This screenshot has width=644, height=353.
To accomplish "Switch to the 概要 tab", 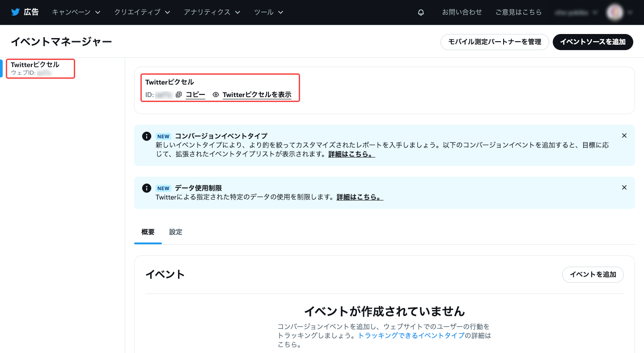I will (148, 232).
